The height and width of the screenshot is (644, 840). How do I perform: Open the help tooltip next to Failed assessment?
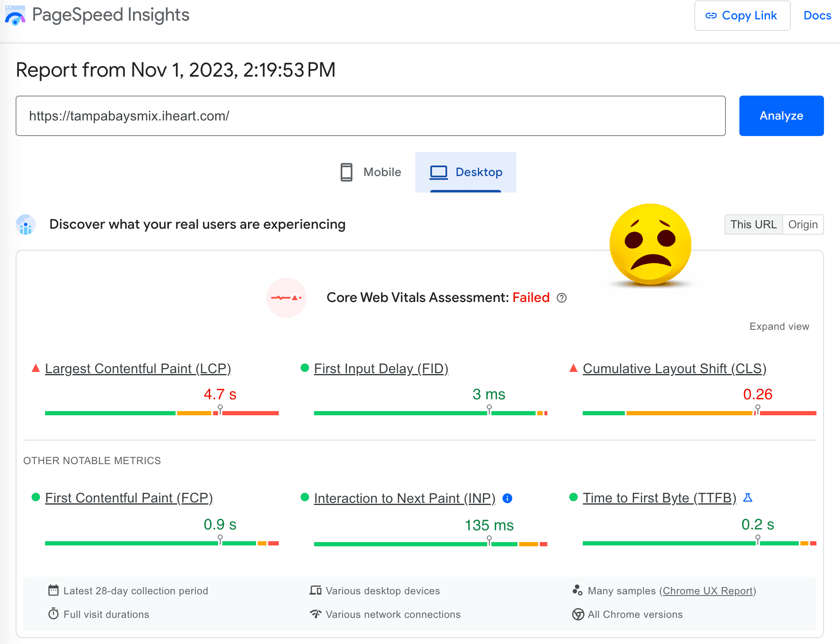562,298
